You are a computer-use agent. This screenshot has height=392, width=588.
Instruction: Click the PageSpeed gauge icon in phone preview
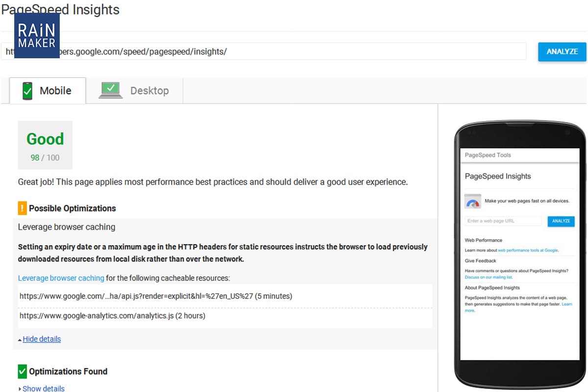[472, 201]
